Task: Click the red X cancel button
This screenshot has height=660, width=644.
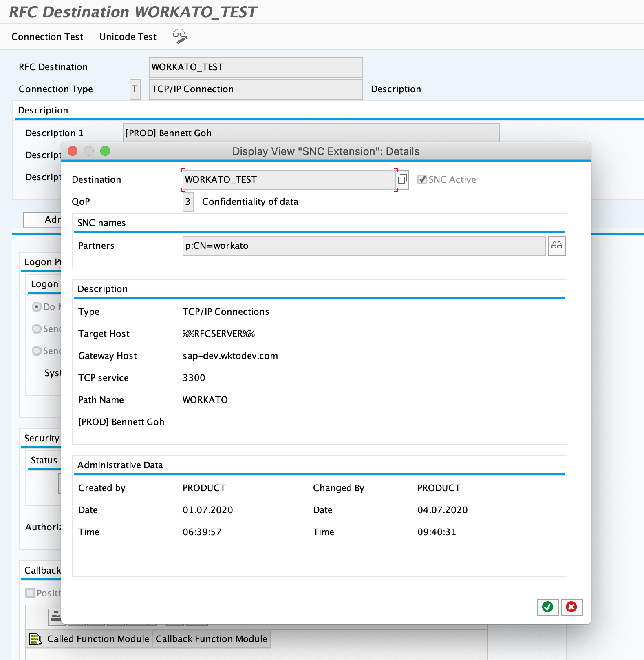Action: click(x=571, y=607)
